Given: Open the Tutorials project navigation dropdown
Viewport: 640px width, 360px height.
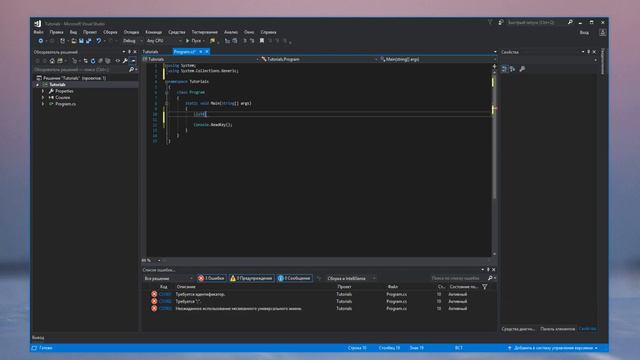Looking at the screenshot, I should click(200, 59).
